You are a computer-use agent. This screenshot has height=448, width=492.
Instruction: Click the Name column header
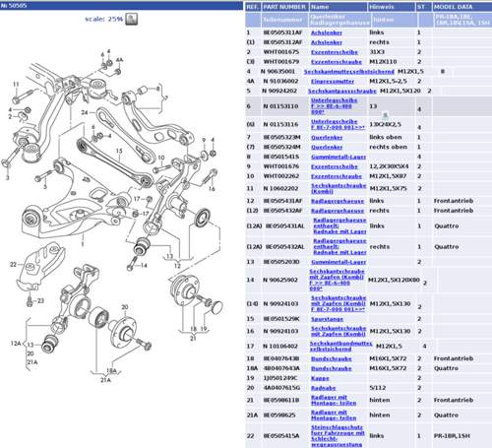[x=338, y=7]
